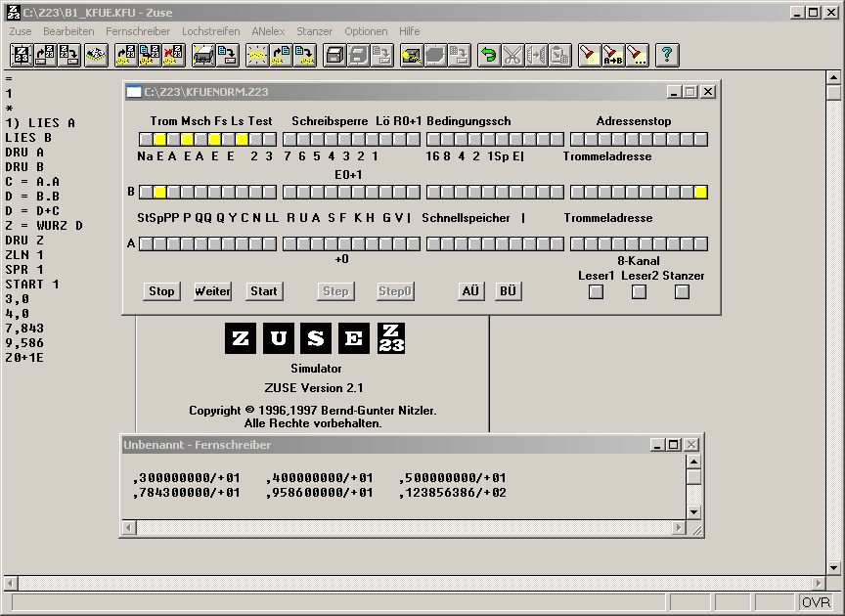Click the value "7,843" in editor
This screenshot has height=616, width=845.
24,329
